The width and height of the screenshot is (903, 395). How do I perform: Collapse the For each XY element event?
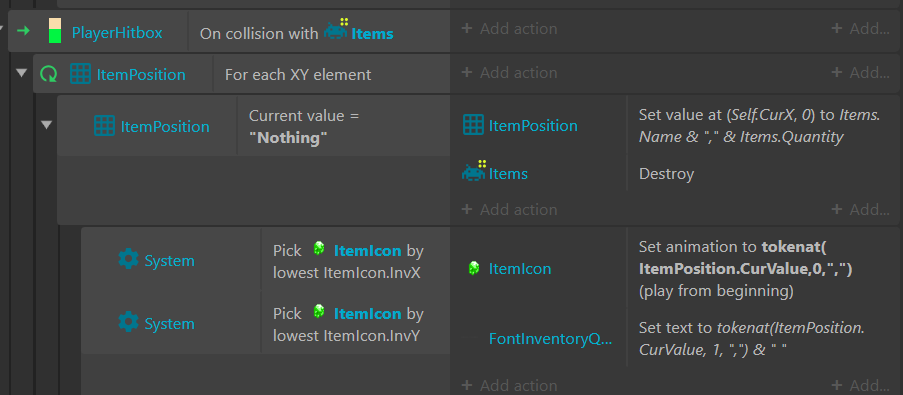tap(22, 73)
